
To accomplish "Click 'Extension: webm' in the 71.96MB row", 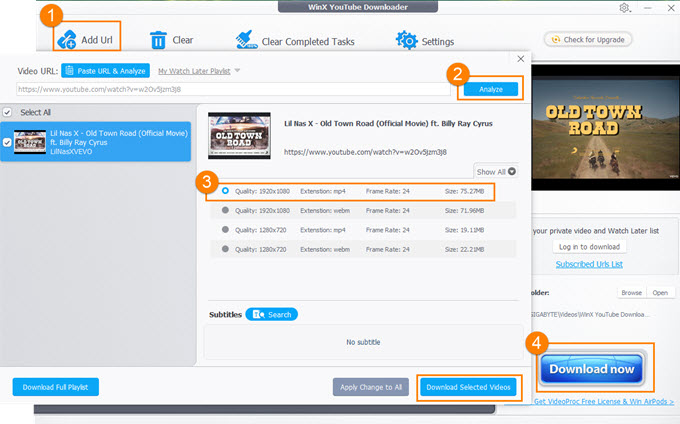I will [325, 211].
